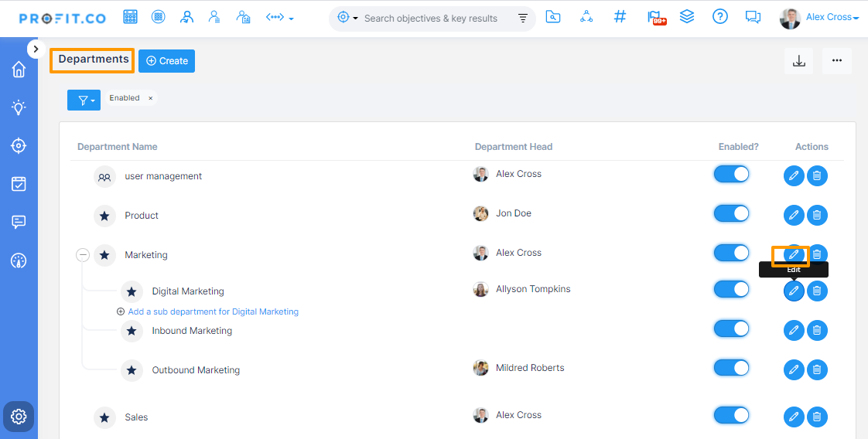Open the three-dots more options menu
The width and height of the screenshot is (868, 439).
[x=836, y=61]
